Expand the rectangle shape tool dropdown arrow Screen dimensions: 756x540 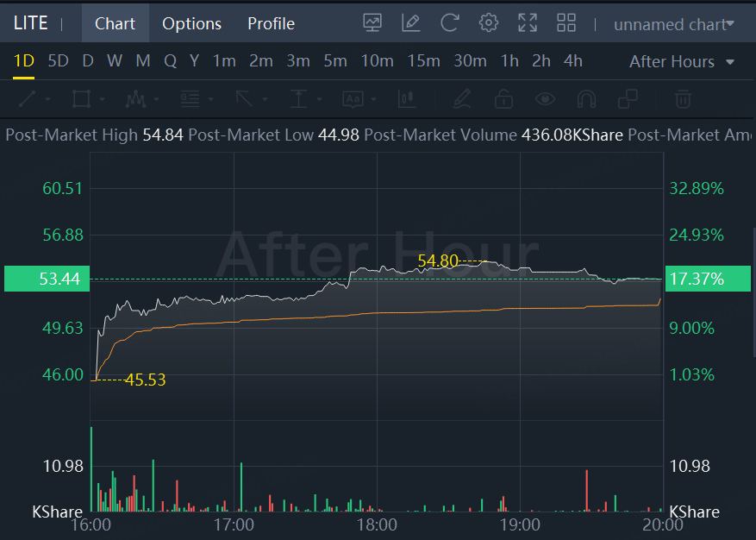point(103,100)
